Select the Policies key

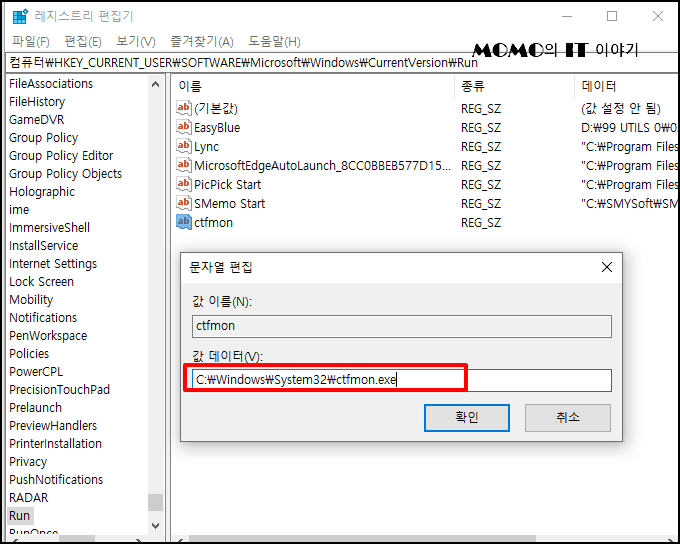29,354
